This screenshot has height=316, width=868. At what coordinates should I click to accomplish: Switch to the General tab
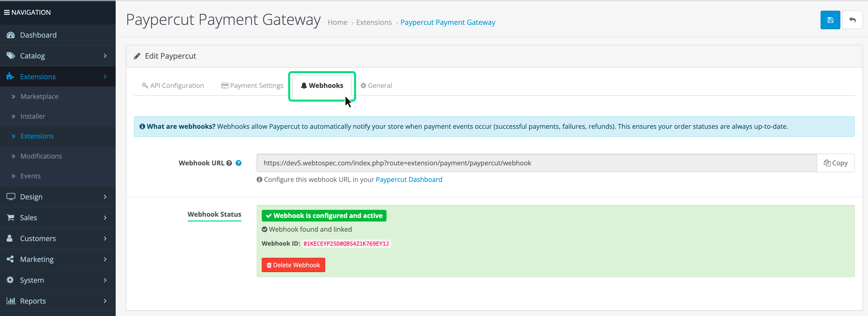tap(376, 85)
